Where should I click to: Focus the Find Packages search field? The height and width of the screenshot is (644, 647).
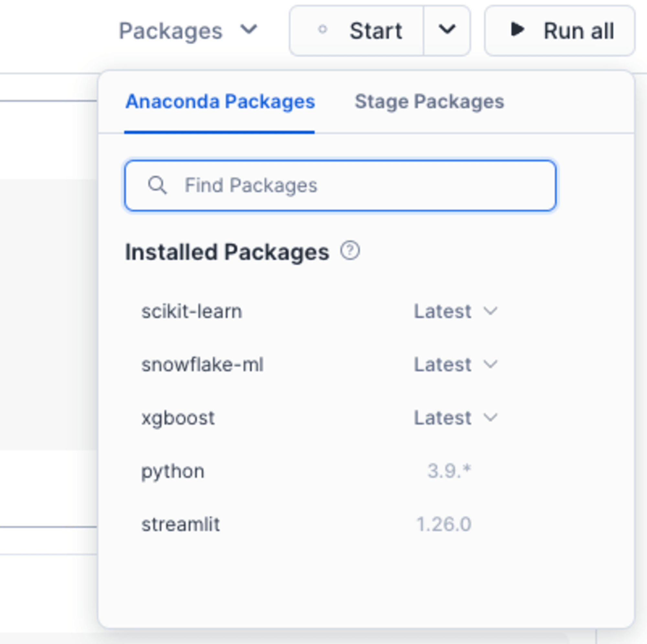pos(340,186)
